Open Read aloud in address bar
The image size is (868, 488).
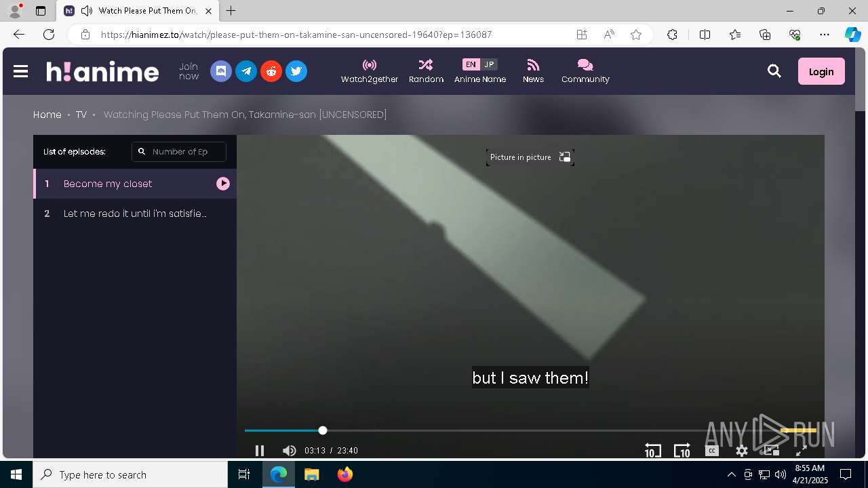[609, 35]
